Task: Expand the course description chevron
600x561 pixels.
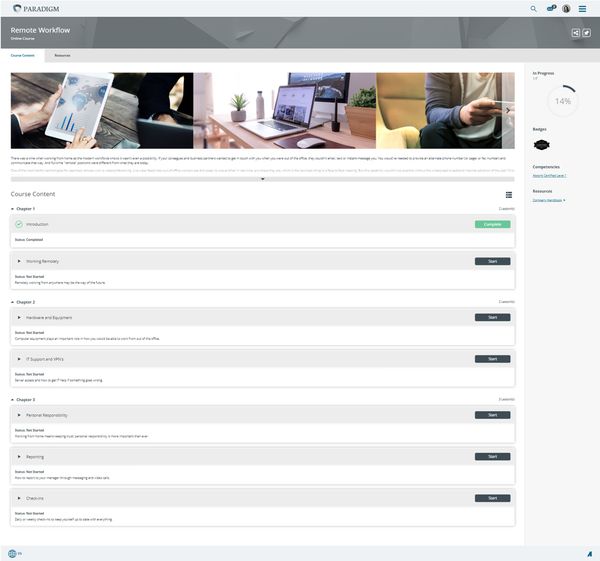Action: click(x=262, y=180)
